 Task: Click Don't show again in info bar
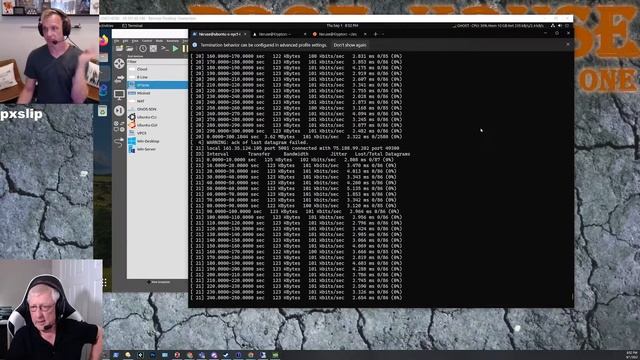[x=350, y=45]
